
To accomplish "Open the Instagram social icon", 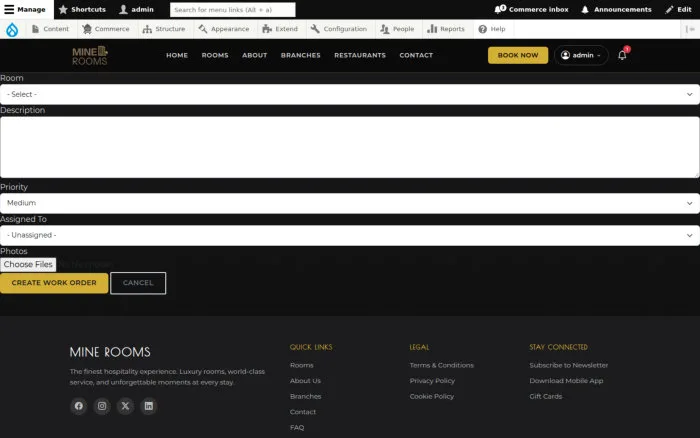I will [102, 406].
